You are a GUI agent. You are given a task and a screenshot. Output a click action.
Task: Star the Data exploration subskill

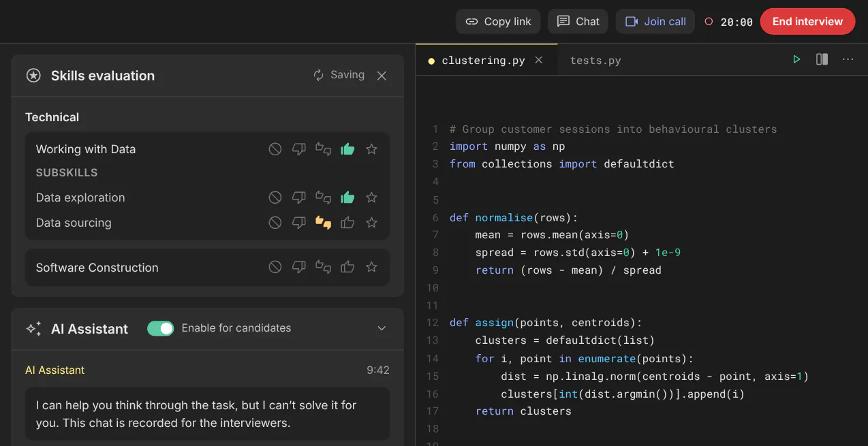[371, 197]
